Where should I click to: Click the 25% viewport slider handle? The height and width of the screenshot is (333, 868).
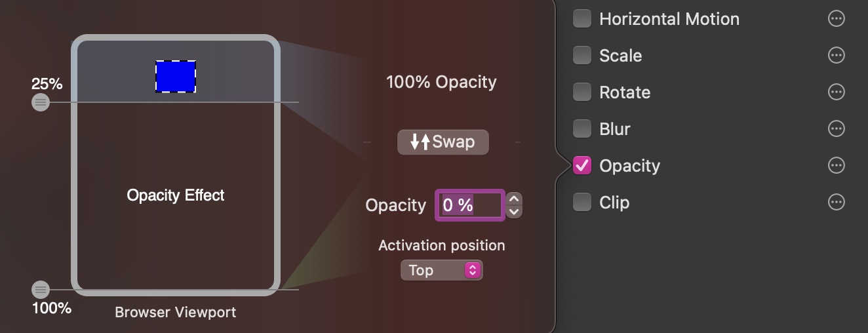41,102
